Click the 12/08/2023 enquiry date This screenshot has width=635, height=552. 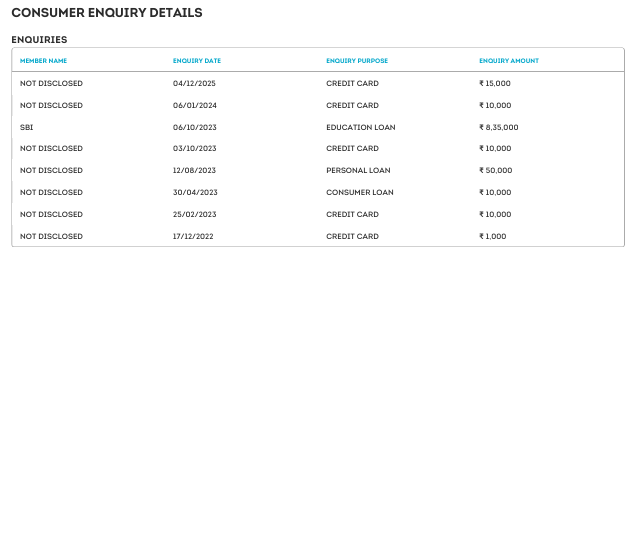coord(194,171)
